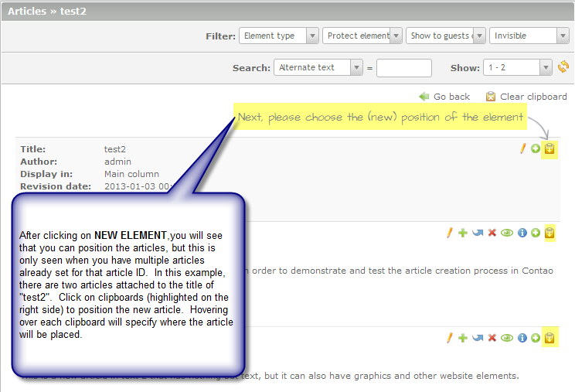The height and width of the screenshot is (392, 575).
Task: Paste after the 'article creation process in Contao' element
Action: (x=549, y=233)
